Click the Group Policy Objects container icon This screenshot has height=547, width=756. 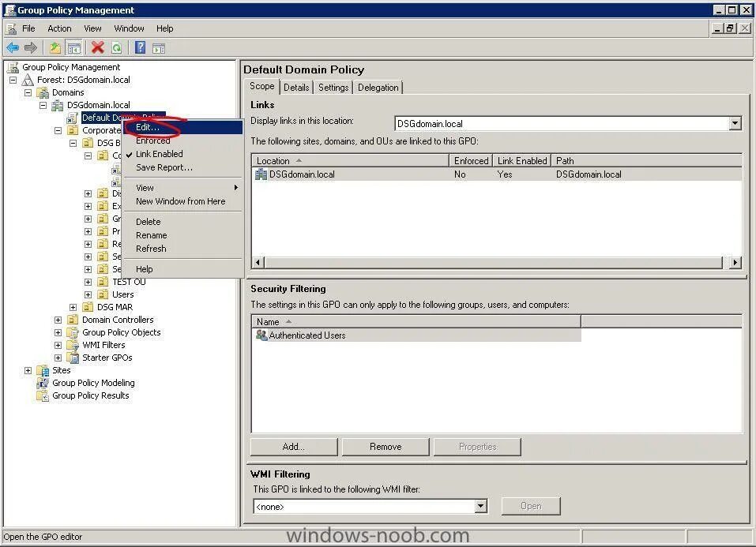[73, 332]
